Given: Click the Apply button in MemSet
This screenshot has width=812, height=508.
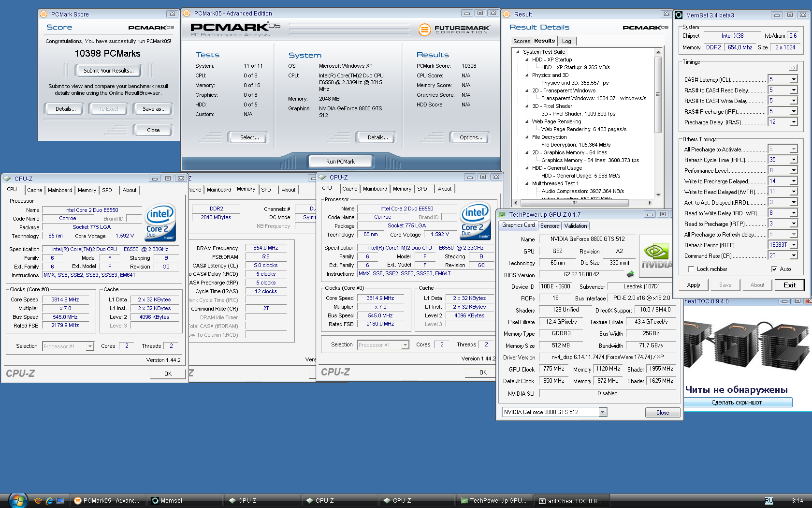Looking at the screenshot, I should click(x=694, y=285).
